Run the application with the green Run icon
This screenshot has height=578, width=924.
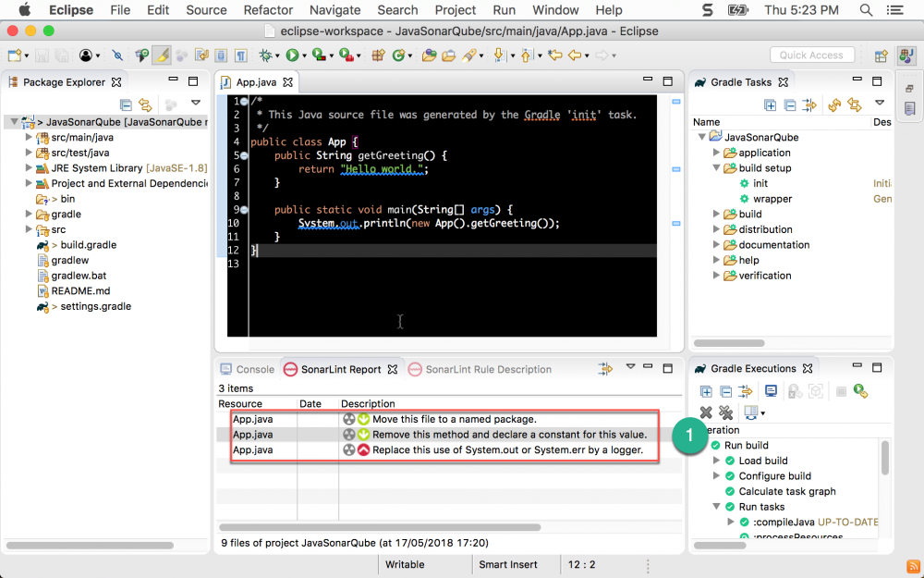click(294, 55)
